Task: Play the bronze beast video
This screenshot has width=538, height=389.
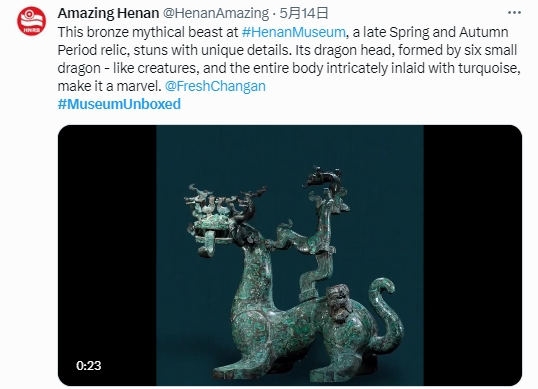Action: [290, 255]
